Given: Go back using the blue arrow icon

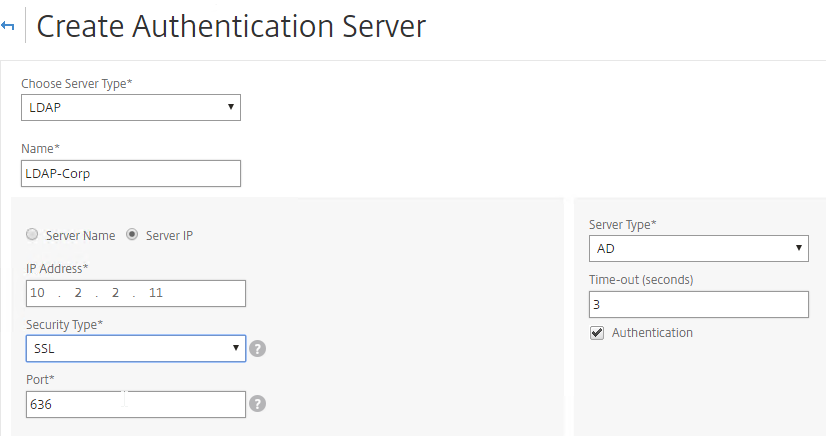Looking at the screenshot, I should coord(7,26).
